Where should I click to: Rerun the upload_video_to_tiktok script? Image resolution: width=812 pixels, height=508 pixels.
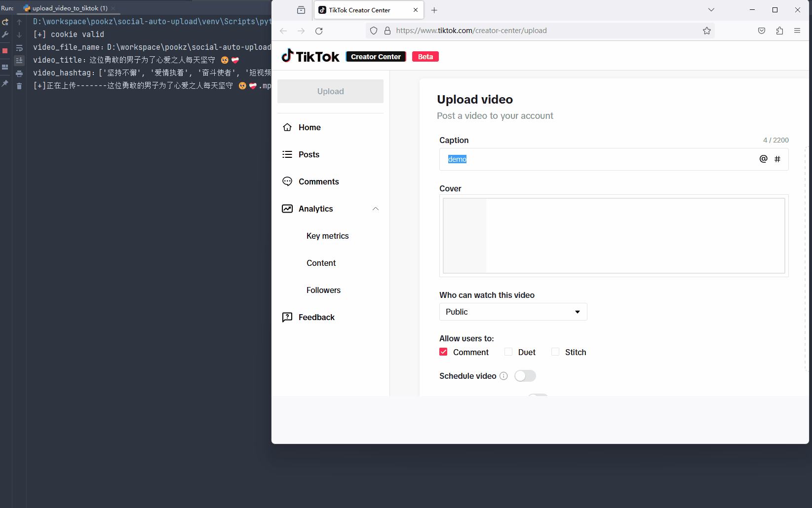pyautogui.click(x=5, y=22)
